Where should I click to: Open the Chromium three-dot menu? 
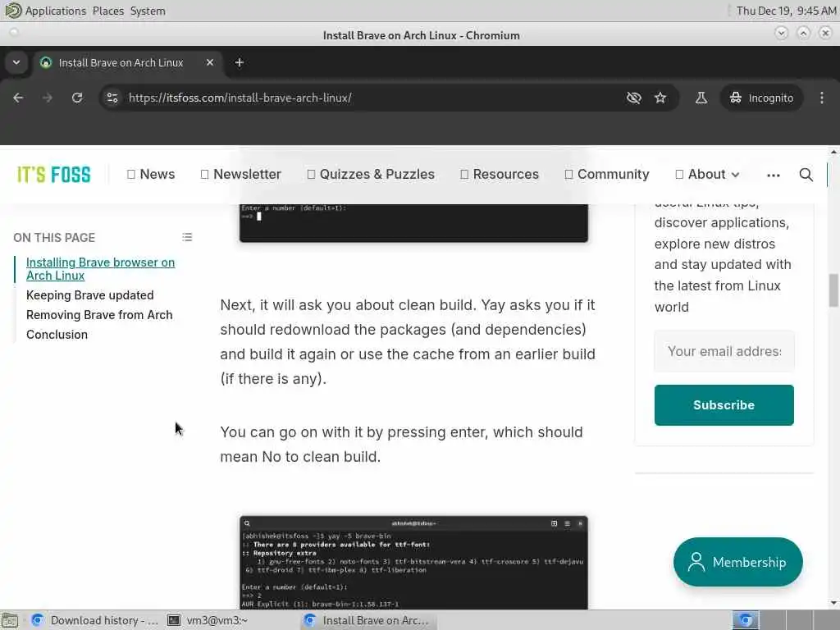click(822, 98)
